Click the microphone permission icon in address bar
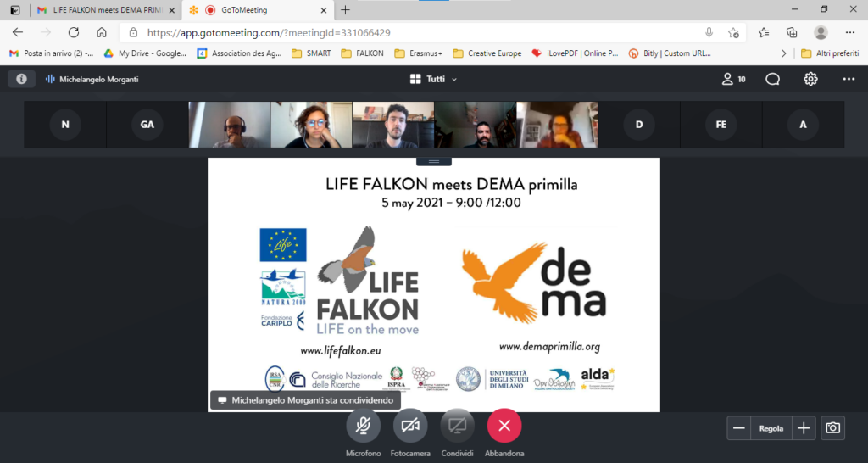The height and width of the screenshot is (463, 868). (709, 33)
